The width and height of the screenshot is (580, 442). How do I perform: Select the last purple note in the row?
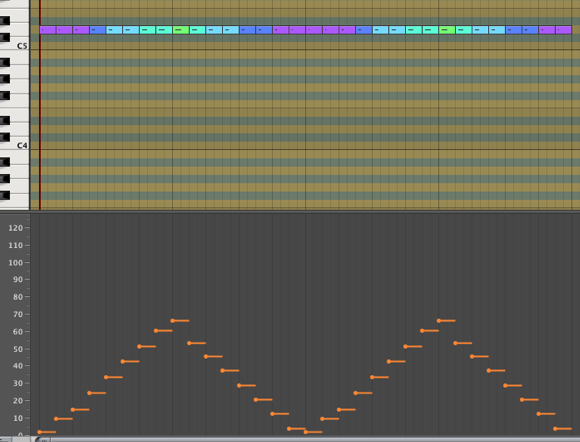tap(563, 30)
